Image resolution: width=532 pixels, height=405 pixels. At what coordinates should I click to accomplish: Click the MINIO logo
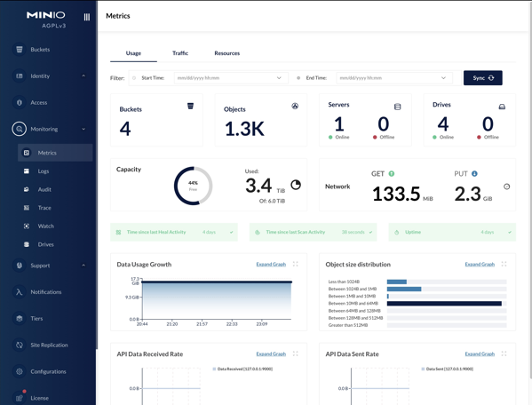(x=46, y=15)
